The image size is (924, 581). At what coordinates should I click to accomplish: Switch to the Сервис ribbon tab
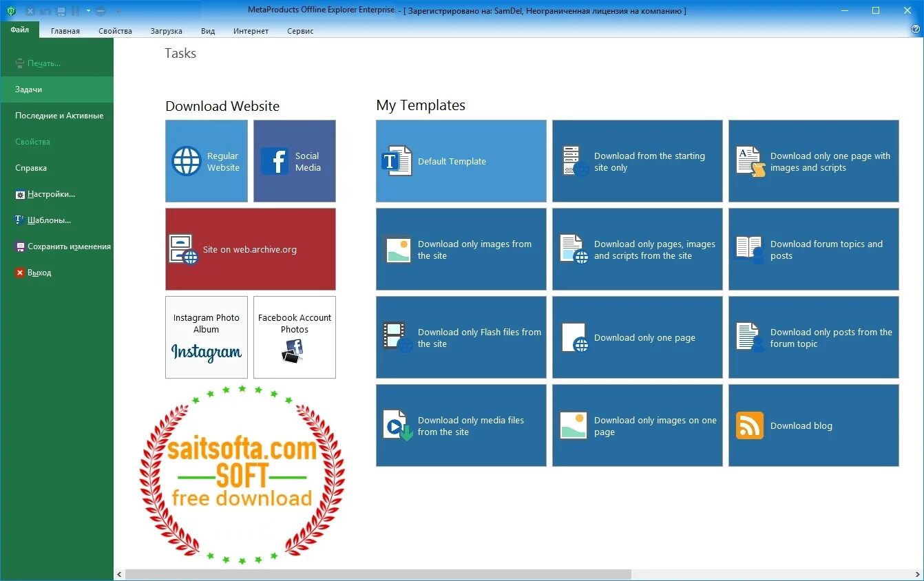point(300,31)
